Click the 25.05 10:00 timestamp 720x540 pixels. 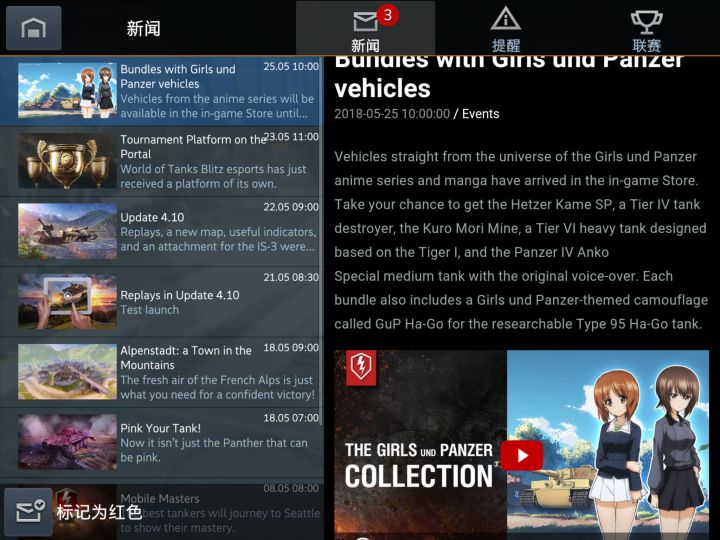click(291, 67)
